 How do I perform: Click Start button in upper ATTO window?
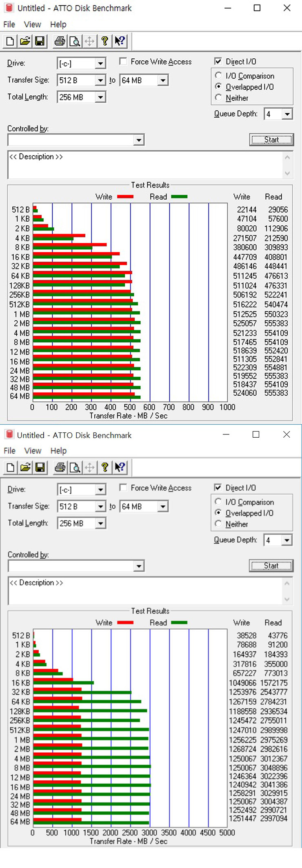click(271, 139)
